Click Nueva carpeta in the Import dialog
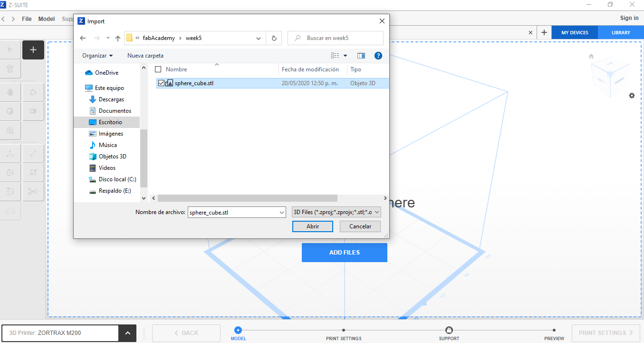The image size is (644, 343). [x=145, y=56]
